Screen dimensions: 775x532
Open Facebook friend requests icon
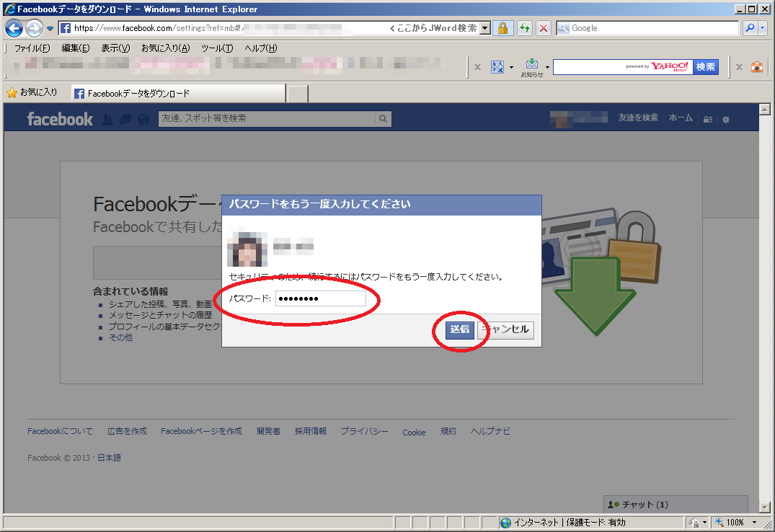pyautogui.click(x=107, y=120)
